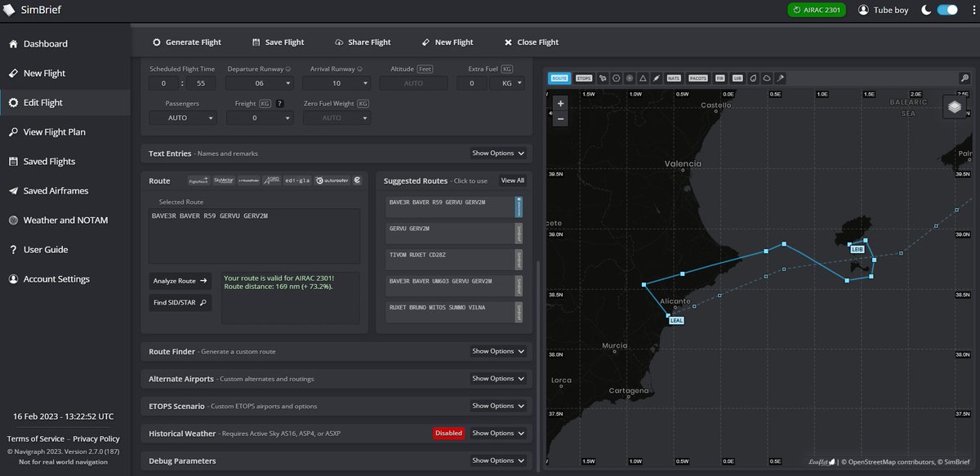
Task: Toggle the ROUTE map display button
Action: coord(559,78)
